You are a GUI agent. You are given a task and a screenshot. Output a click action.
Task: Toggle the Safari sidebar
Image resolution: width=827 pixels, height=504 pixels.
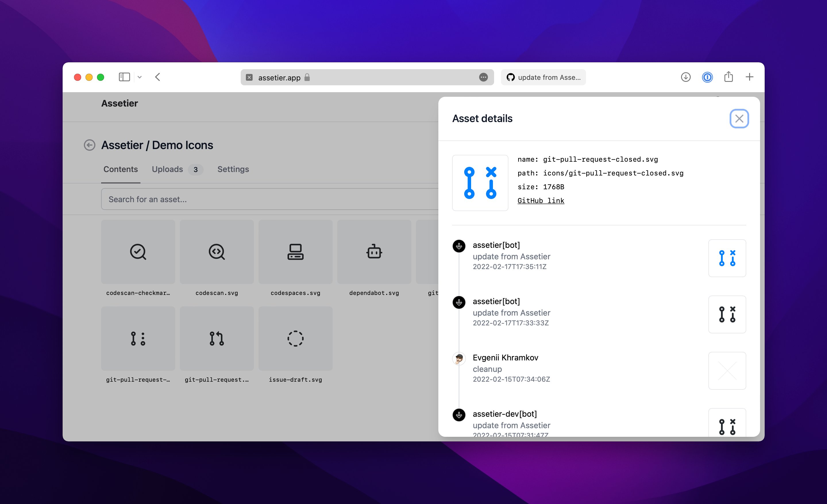pyautogui.click(x=124, y=77)
